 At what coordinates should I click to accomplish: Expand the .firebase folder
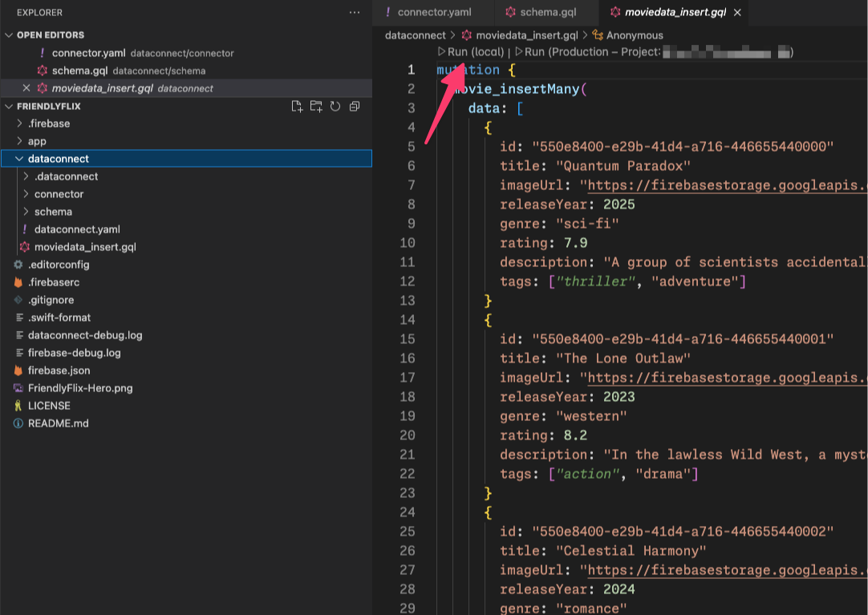(48, 123)
